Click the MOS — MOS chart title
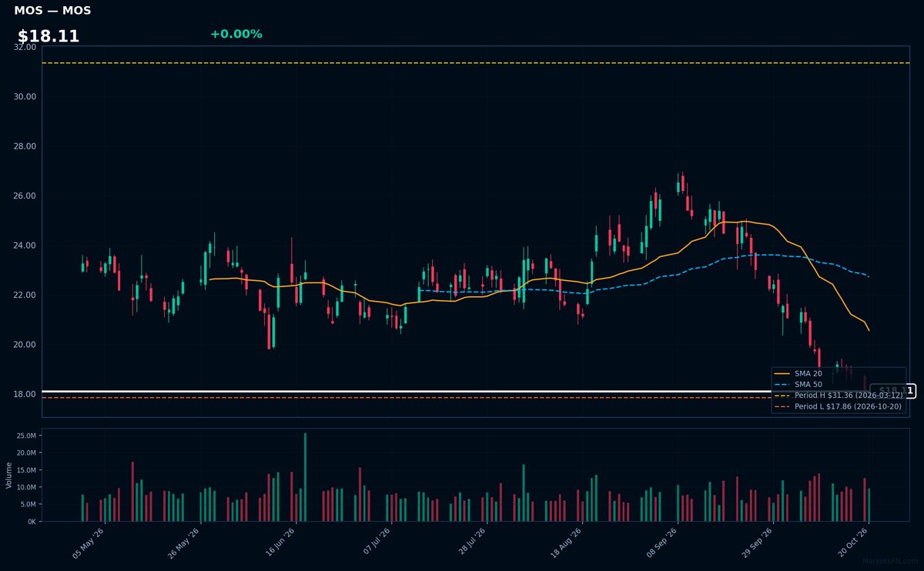Viewport: 924px width, 571px height. coord(52,11)
